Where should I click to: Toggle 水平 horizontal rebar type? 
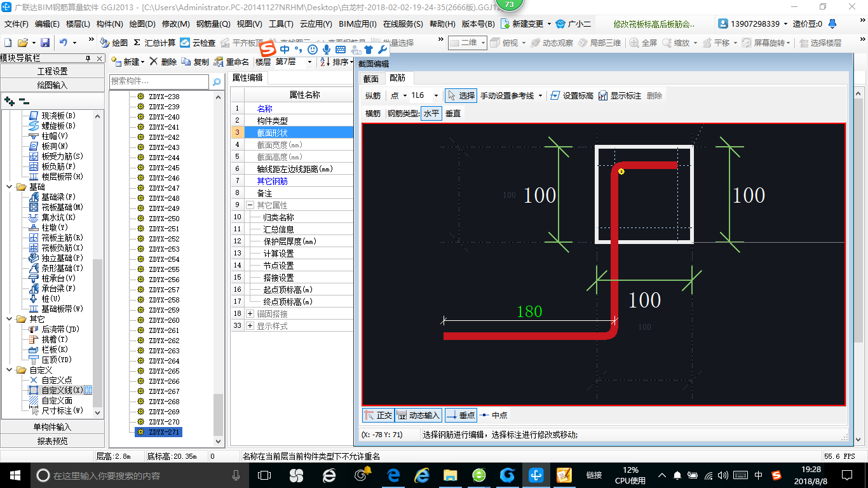pos(431,113)
